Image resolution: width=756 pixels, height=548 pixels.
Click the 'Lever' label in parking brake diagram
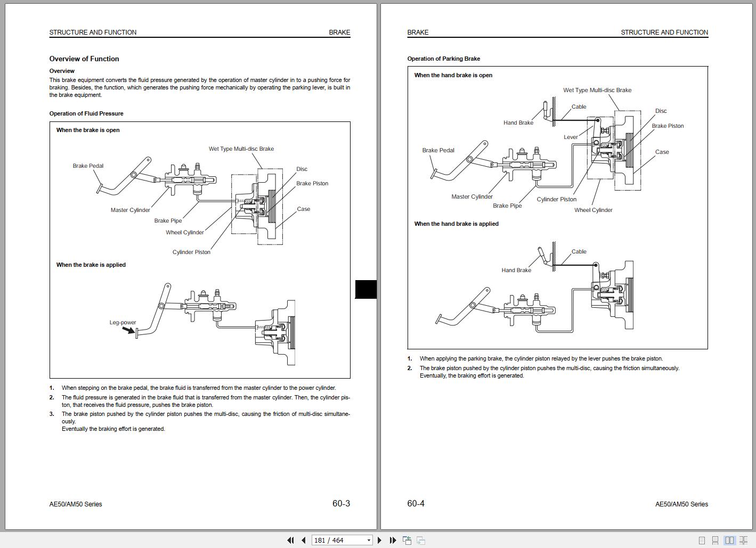[x=571, y=137]
